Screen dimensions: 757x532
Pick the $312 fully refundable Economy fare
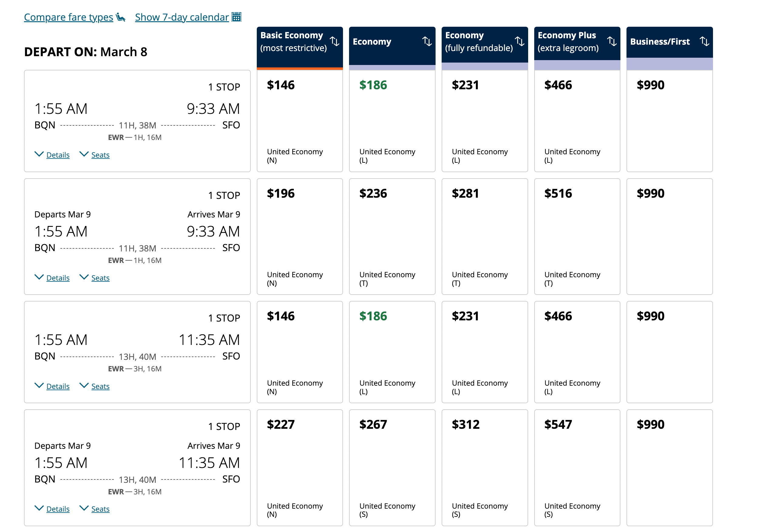pos(484,467)
